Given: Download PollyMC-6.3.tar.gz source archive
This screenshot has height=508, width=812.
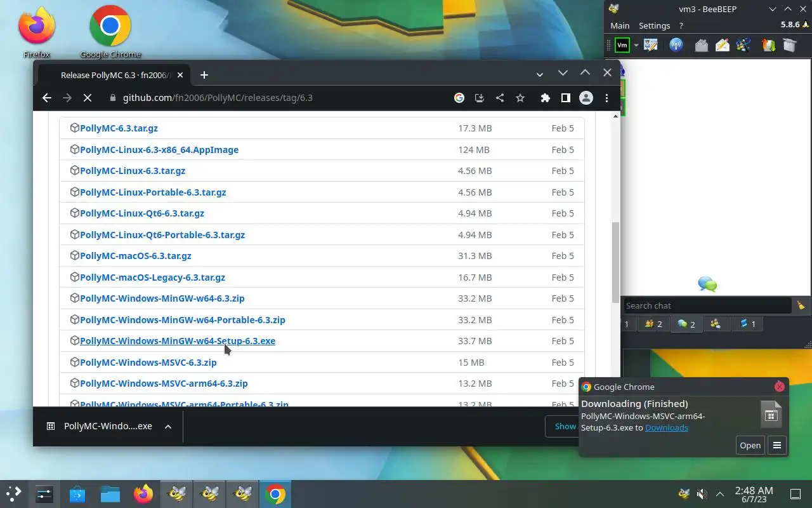Looking at the screenshot, I should pyautogui.click(x=119, y=128).
